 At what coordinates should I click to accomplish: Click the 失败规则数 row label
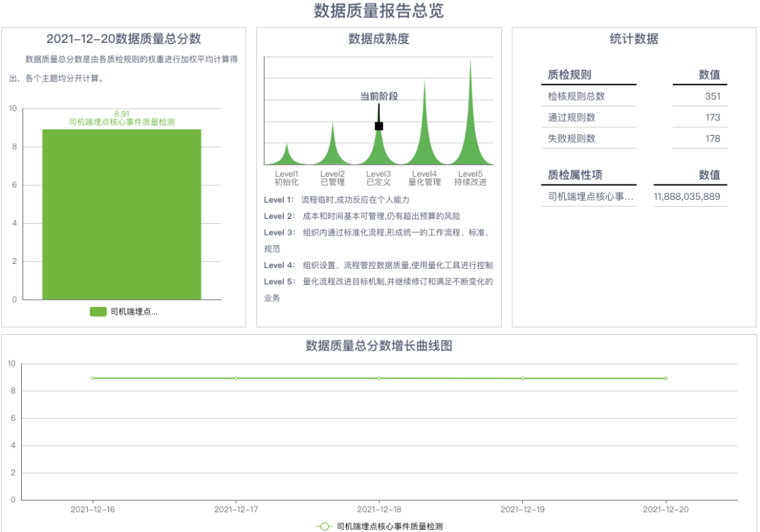point(571,139)
